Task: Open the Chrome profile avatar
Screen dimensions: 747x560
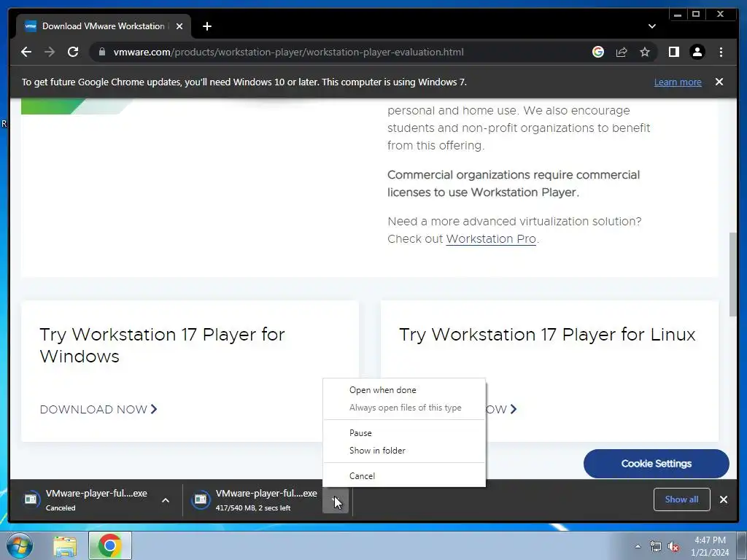Action: (697, 52)
